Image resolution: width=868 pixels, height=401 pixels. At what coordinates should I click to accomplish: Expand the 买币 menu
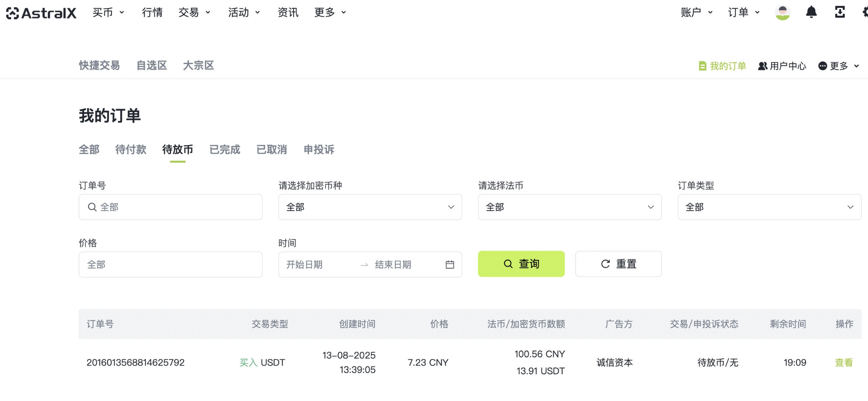(108, 13)
